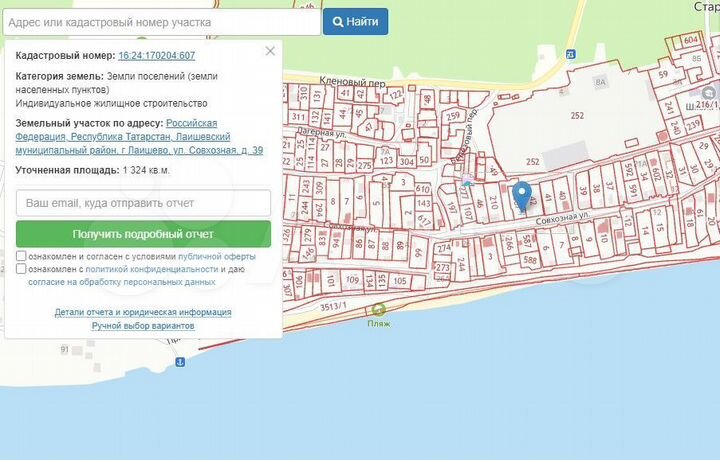Viewport: 720px width, 460px height.
Task: Open the parcel address link Совхозная д. 39
Action: [139, 137]
